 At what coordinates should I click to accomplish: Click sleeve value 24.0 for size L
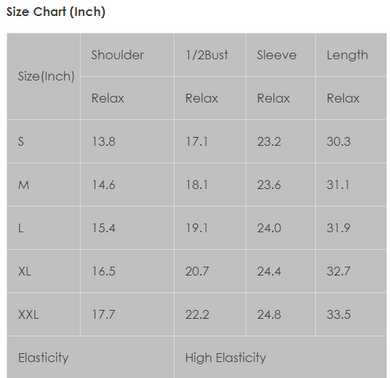(269, 228)
